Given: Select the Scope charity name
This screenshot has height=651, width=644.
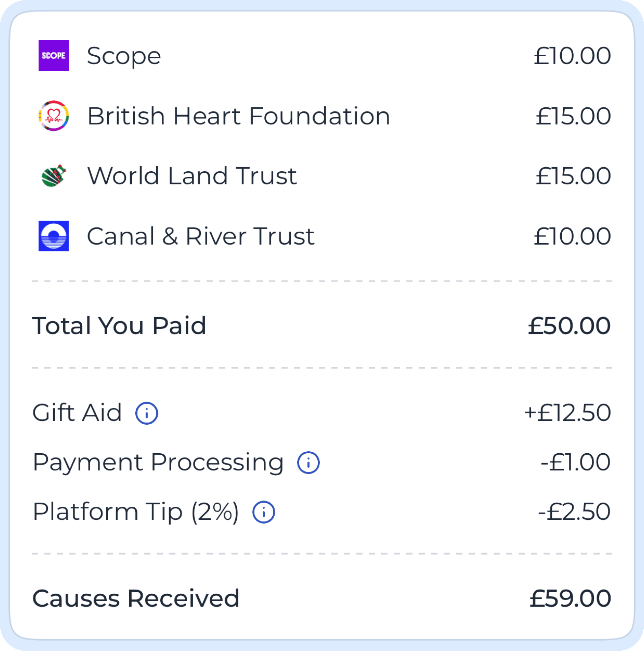Looking at the screenshot, I should coord(124,56).
